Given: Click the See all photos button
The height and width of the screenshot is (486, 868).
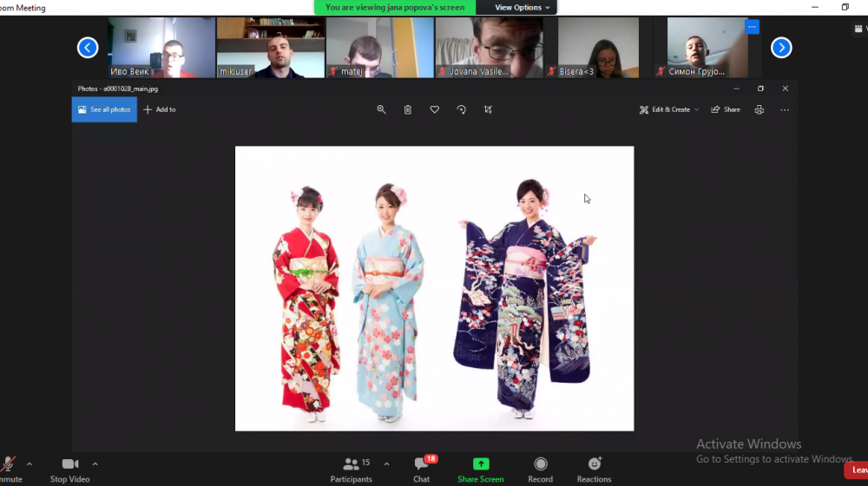Looking at the screenshot, I should [104, 109].
